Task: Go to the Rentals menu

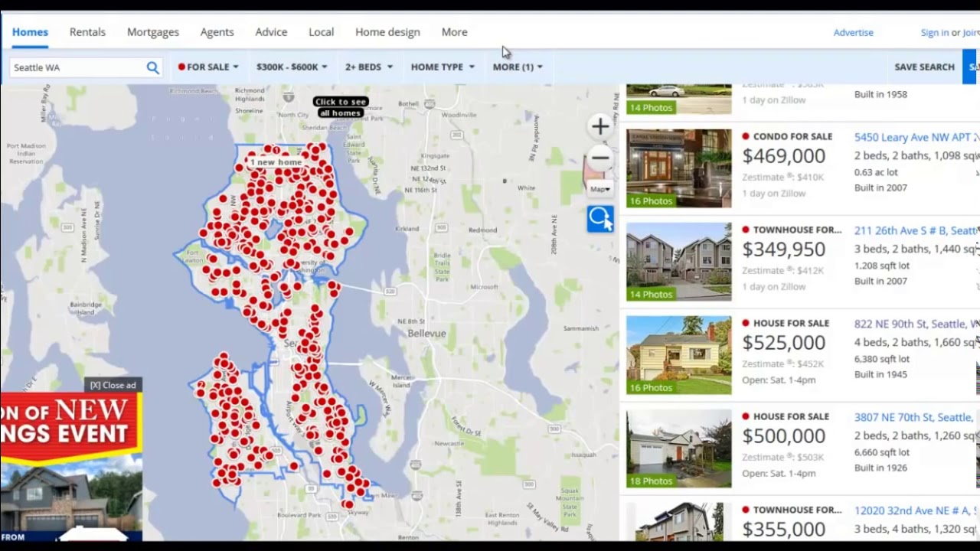Action: coord(87,32)
